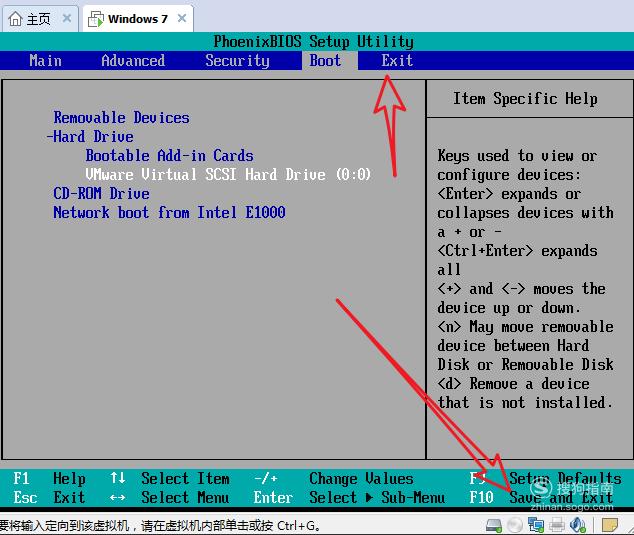This screenshot has width=634, height=535.
Task: Open the Security BIOS menu
Action: click(x=237, y=61)
